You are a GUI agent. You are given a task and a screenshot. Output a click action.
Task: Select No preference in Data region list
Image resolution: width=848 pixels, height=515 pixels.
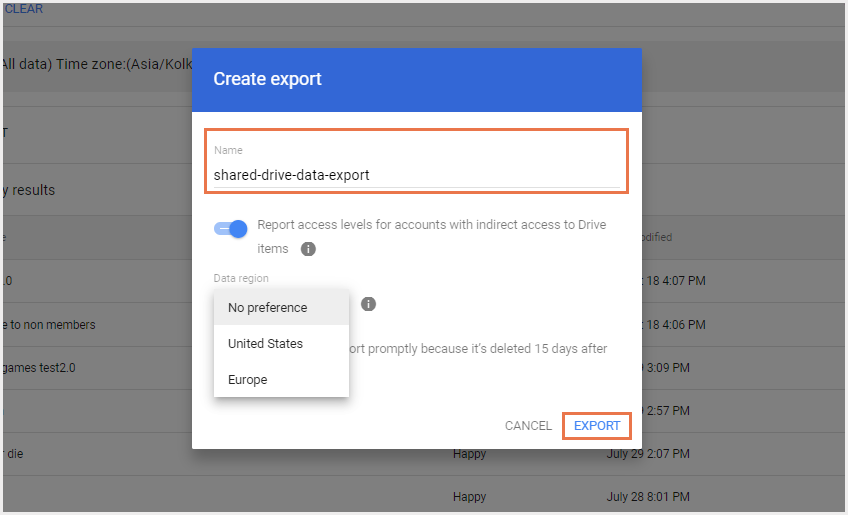281,307
